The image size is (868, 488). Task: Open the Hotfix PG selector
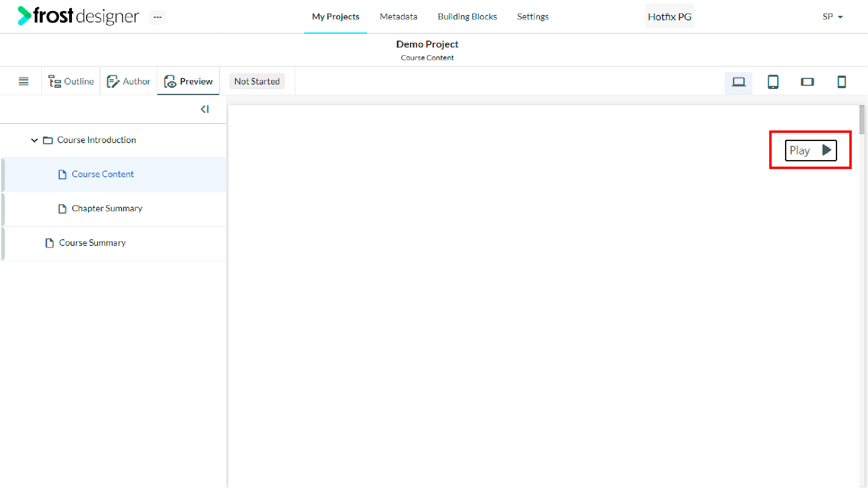pyautogui.click(x=669, y=17)
